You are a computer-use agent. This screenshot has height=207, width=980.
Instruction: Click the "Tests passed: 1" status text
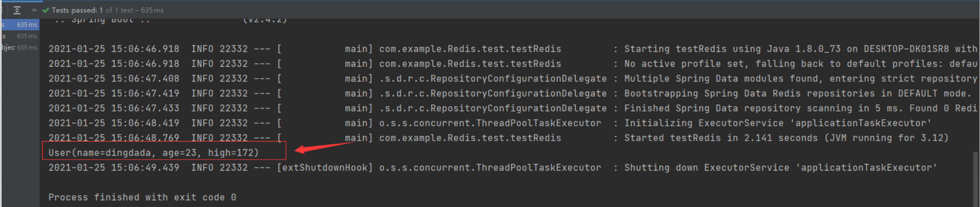pyautogui.click(x=77, y=10)
